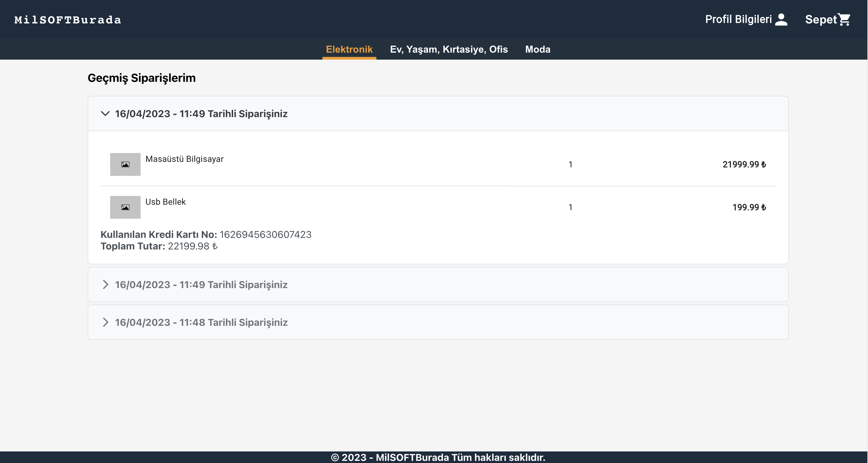The width and height of the screenshot is (868, 463).
Task: Expand the second 16/04/2023 - 11:49 order
Action: [106, 284]
